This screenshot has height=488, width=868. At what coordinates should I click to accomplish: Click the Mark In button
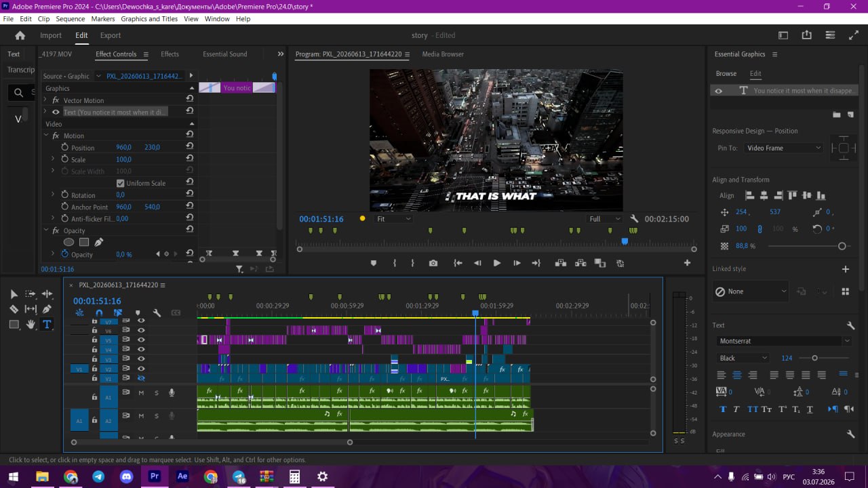tap(394, 263)
